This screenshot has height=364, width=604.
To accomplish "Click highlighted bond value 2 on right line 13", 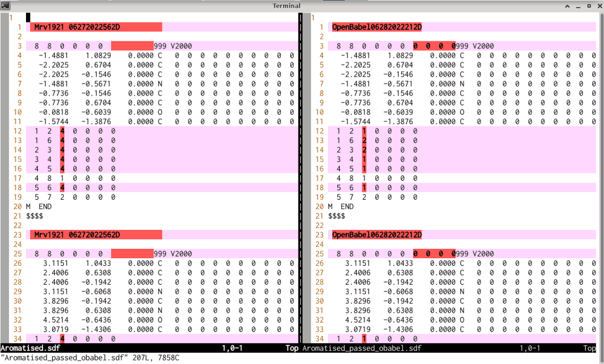I will point(364,141).
